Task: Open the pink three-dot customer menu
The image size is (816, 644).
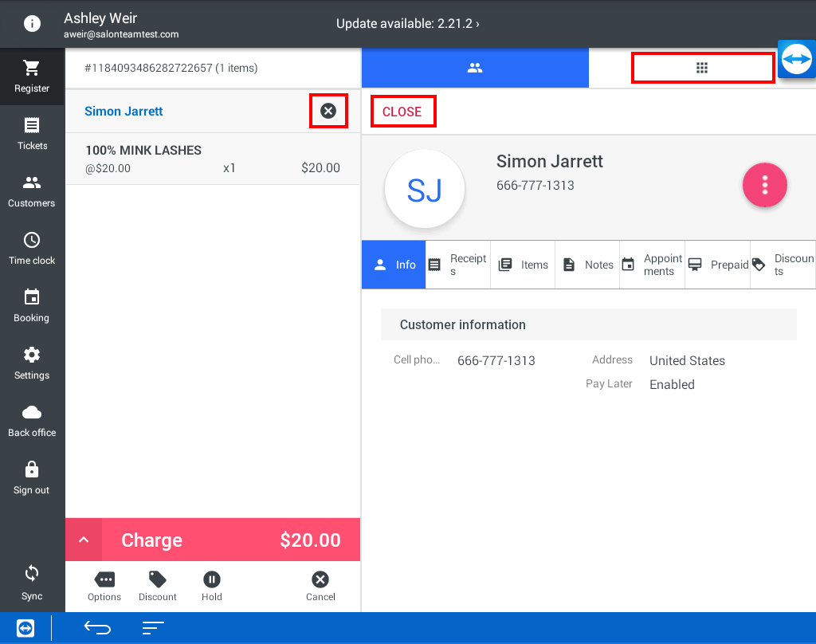Action: 764,185
